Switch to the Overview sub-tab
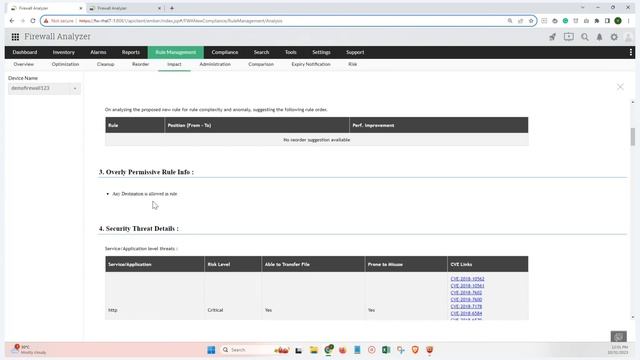This screenshot has height=360, width=640. click(x=24, y=64)
